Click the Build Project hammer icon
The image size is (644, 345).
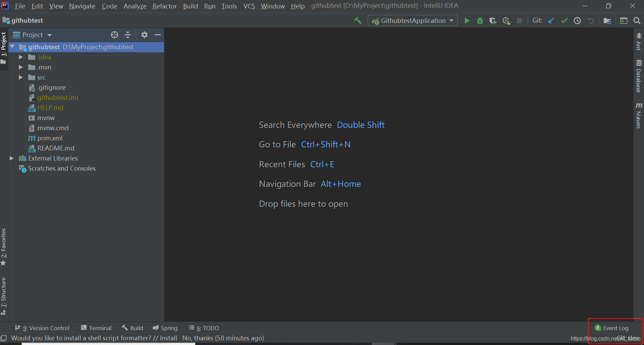(x=358, y=21)
